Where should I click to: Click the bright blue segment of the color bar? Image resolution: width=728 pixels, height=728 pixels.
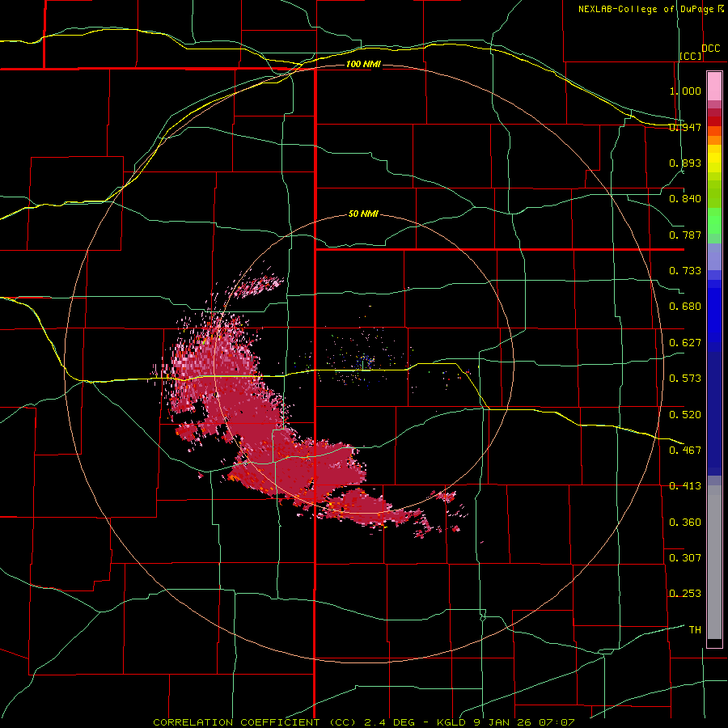[714, 315]
